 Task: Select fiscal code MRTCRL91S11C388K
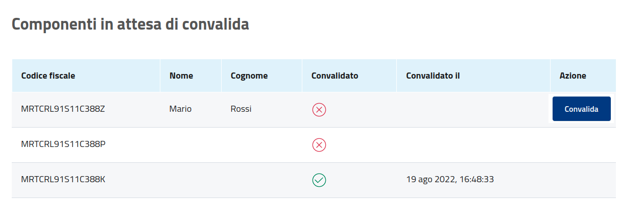coord(63,179)
